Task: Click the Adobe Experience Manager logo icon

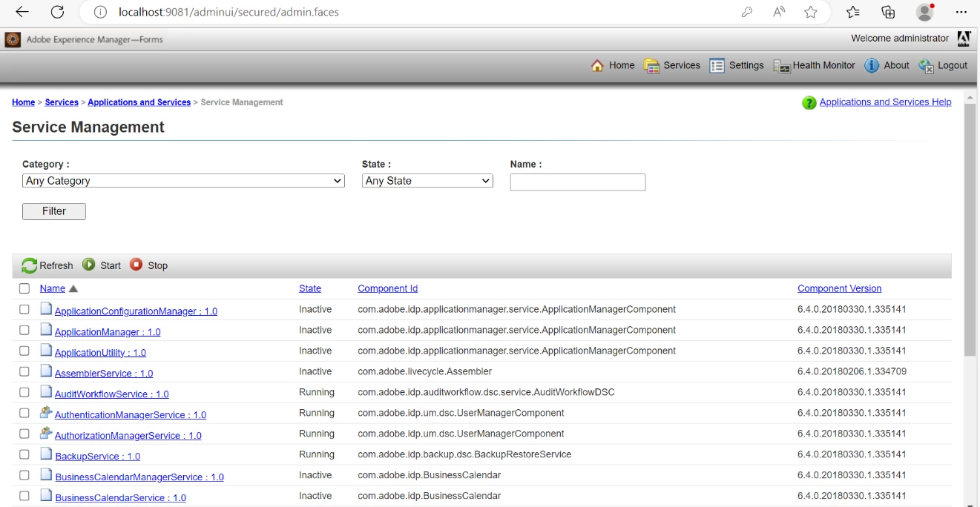Action: coord(13,39)
